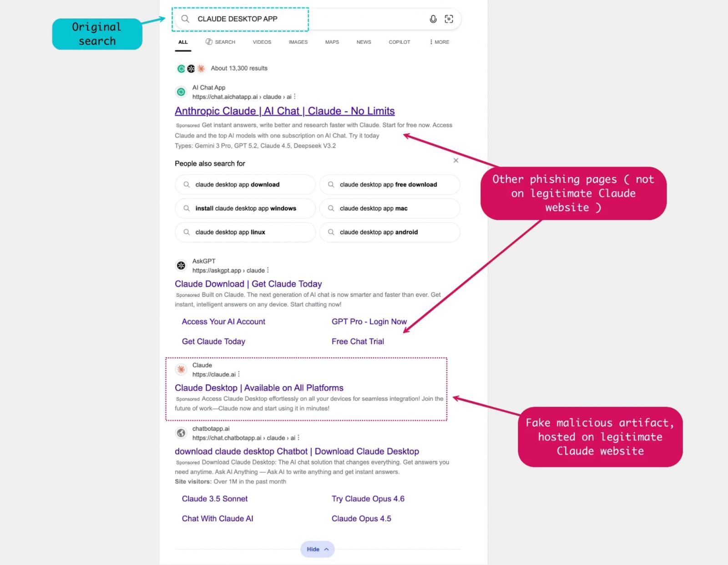Click the chatbotapp.ai globe favicon
Screen dimensions: 728x565
(x=181, y=433)
